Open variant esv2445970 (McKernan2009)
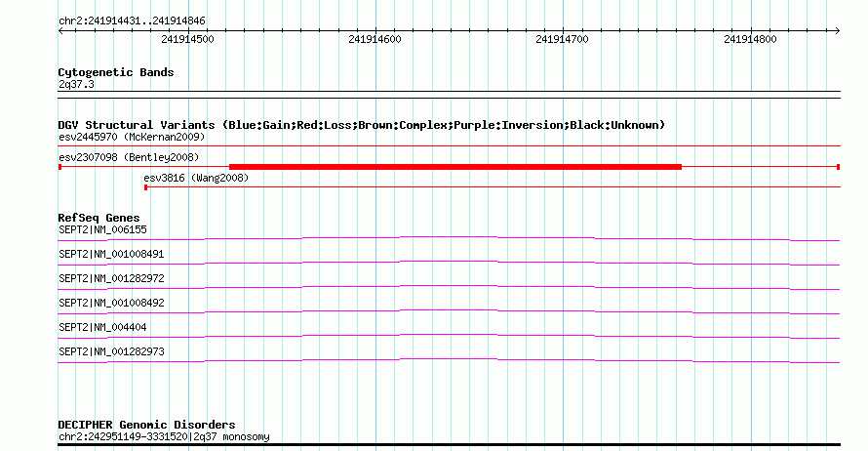Screen dimensions: 868x451 132,137
